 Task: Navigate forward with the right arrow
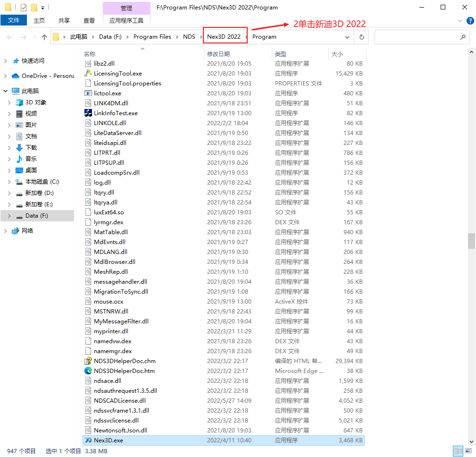[24, 37]
